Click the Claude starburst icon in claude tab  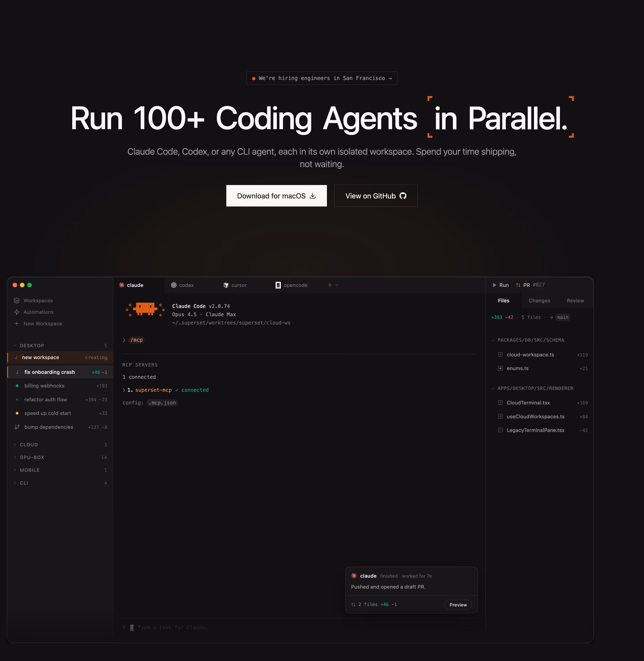(x=122, y=285)
